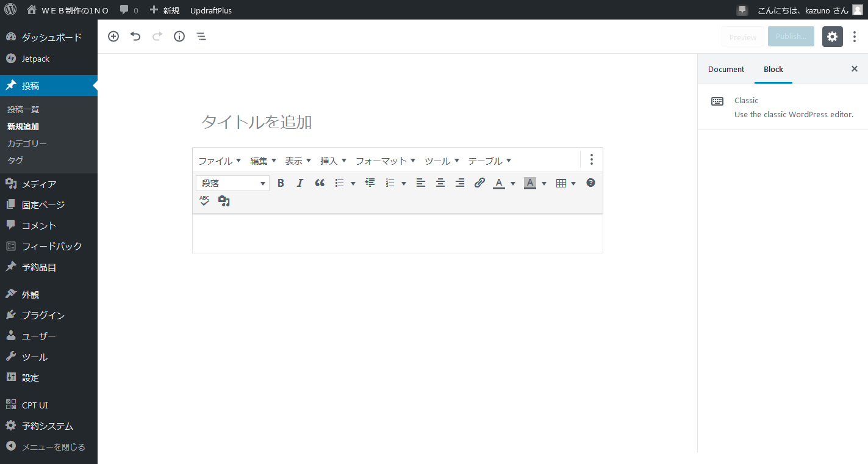Insert a bulleted list
Viewport: 868px width, 464px height.
(x=340, y=183)
